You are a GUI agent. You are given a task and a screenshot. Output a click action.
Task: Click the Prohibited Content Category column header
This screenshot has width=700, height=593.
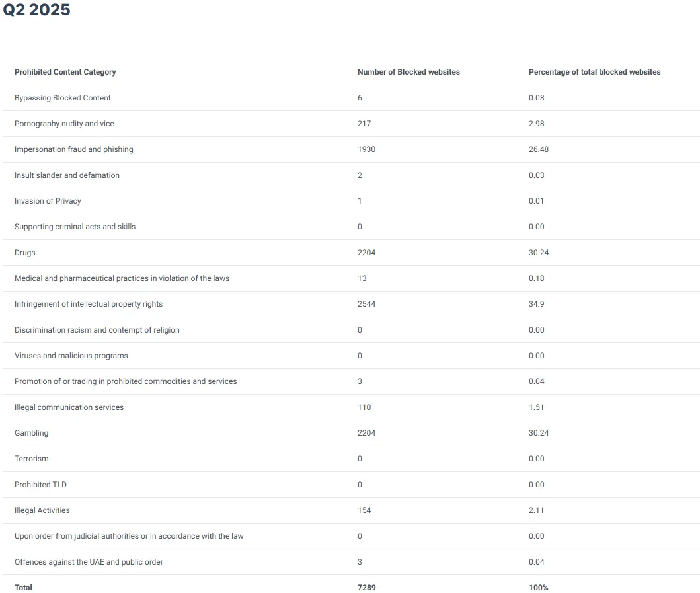tap(65, 72)
